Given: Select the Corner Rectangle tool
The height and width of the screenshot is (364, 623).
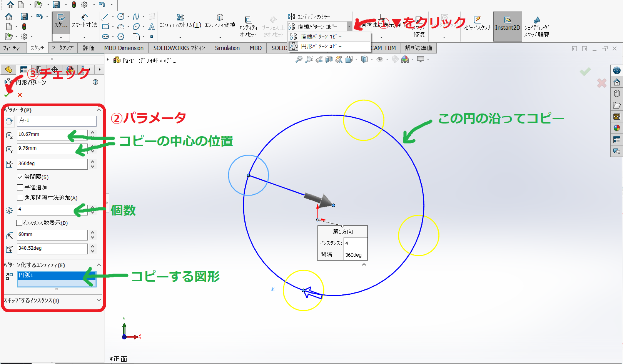Looking at the screenshot, I should click(x=105, y=27).
